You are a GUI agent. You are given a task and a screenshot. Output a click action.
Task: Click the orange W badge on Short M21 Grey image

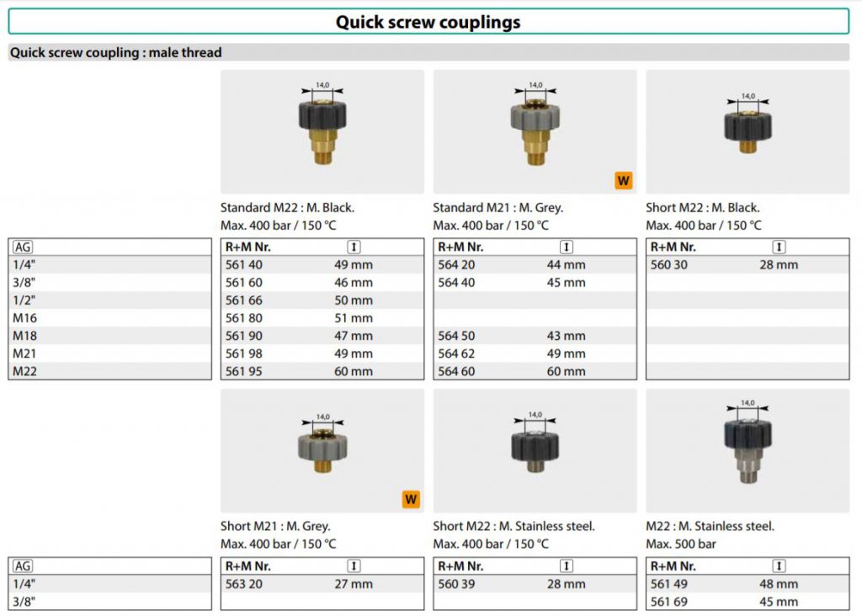pyautogui.click(x=411, y=499)
